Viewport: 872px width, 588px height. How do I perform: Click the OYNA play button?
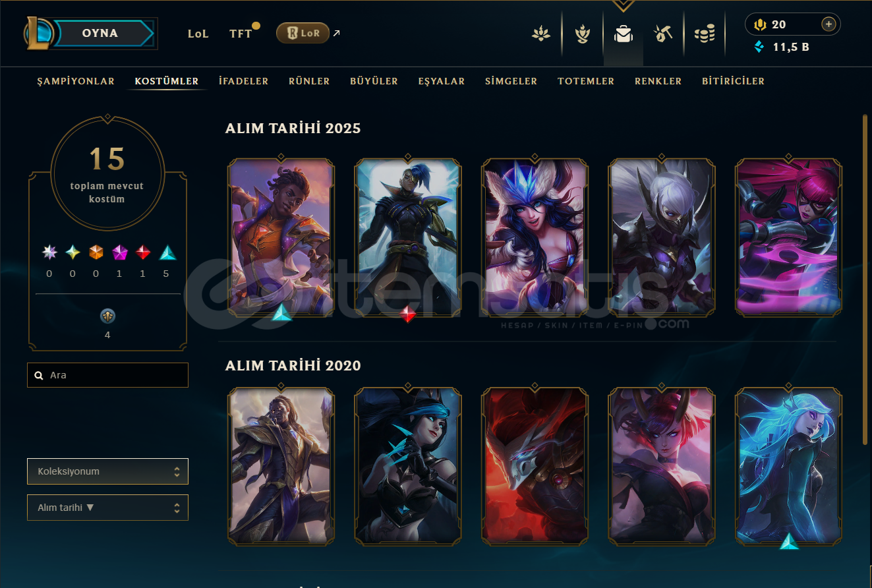point(100,33)
